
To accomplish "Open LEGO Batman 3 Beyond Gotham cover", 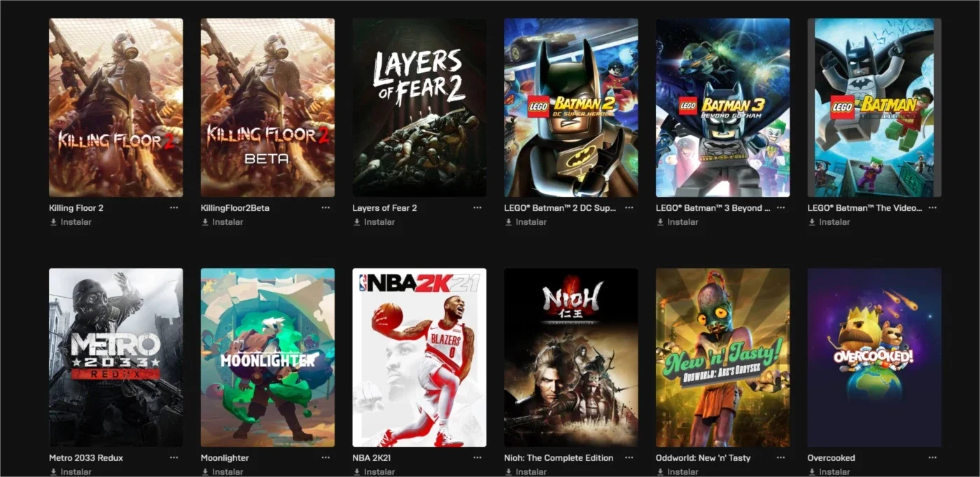I will point(722,107).
